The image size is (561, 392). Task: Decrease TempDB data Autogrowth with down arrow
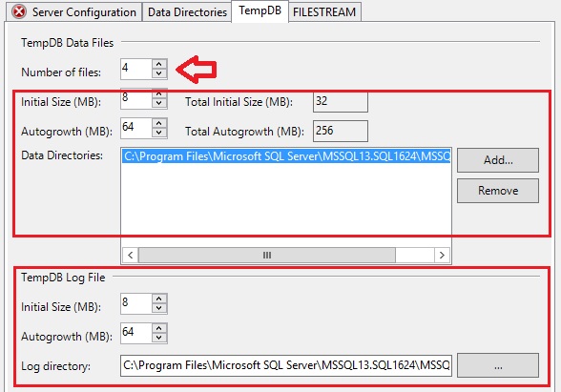[159, 133]
